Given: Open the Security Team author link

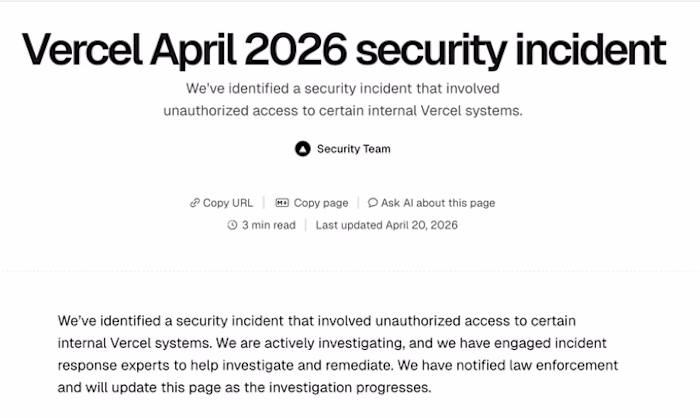Looking at the screenshot, I should click(353, 149).
